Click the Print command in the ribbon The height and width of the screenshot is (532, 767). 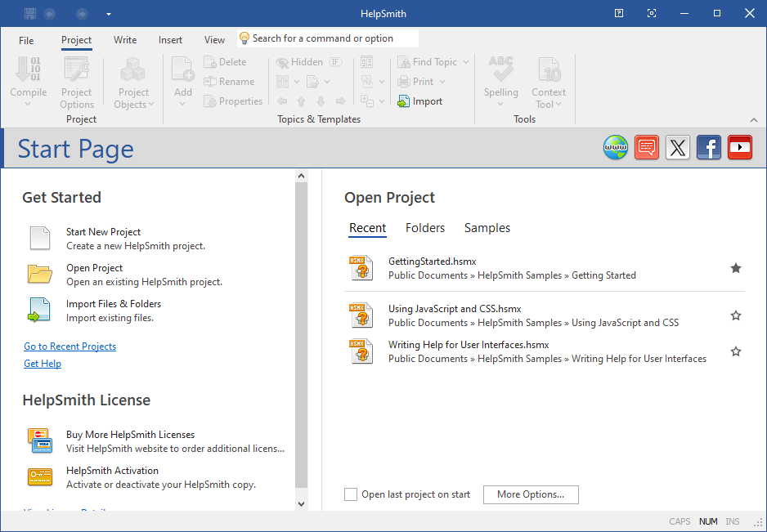point(415,82)
